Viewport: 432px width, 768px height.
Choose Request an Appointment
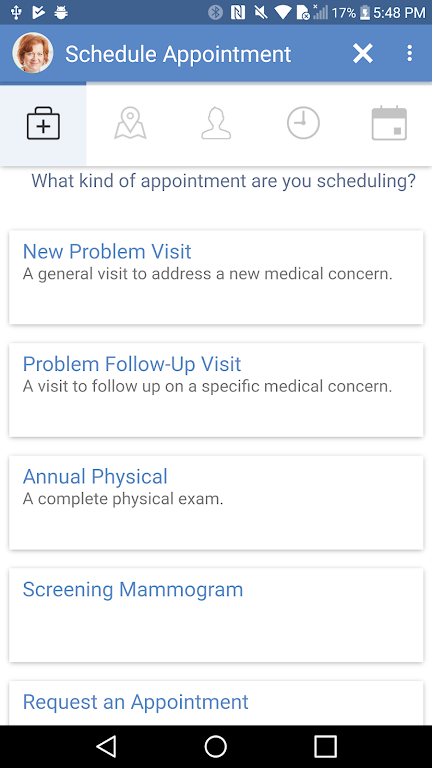(x=216, y=703)
